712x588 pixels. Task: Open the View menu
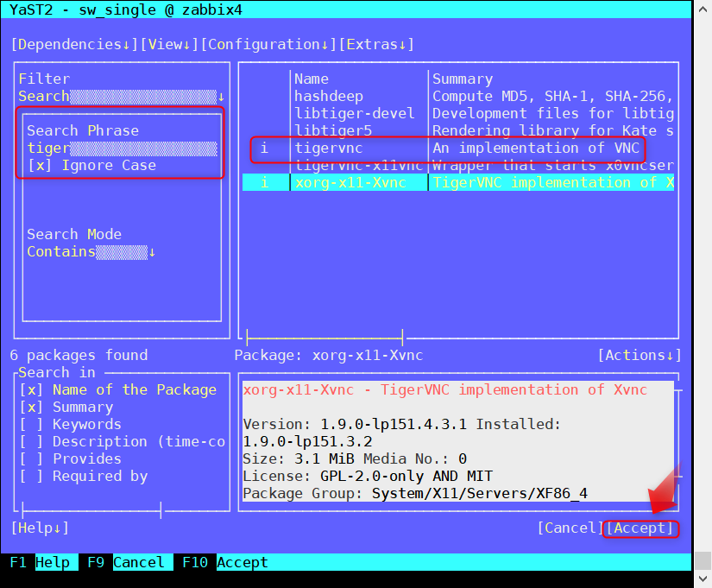pyautogui.click(x=169, y=45)
